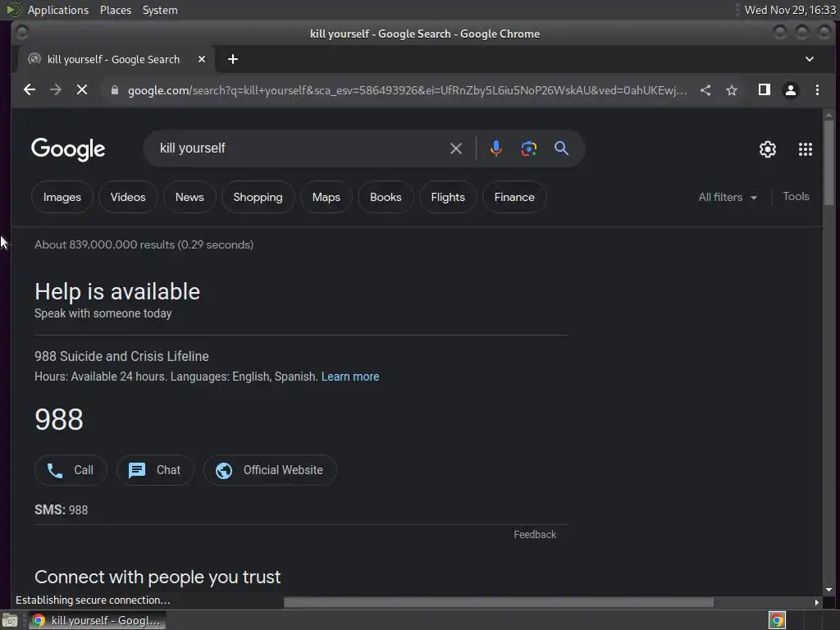The height and width of the screenshot is (630, 840).
Task: Click the results count text
Action: pos(144,244)
